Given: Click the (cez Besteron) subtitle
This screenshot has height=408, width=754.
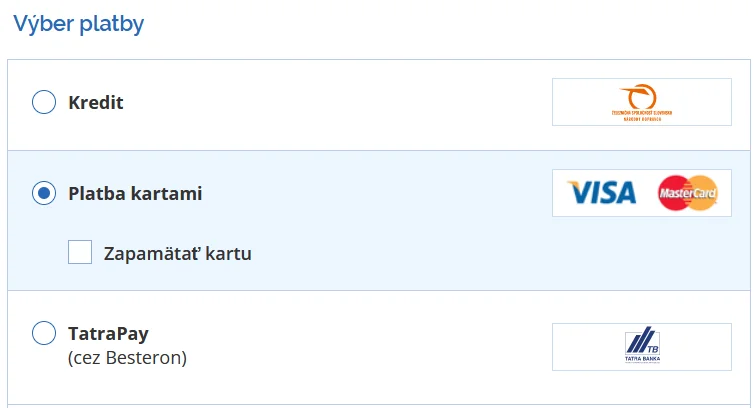Looking at the screenshot, I should tap(127, 357).
